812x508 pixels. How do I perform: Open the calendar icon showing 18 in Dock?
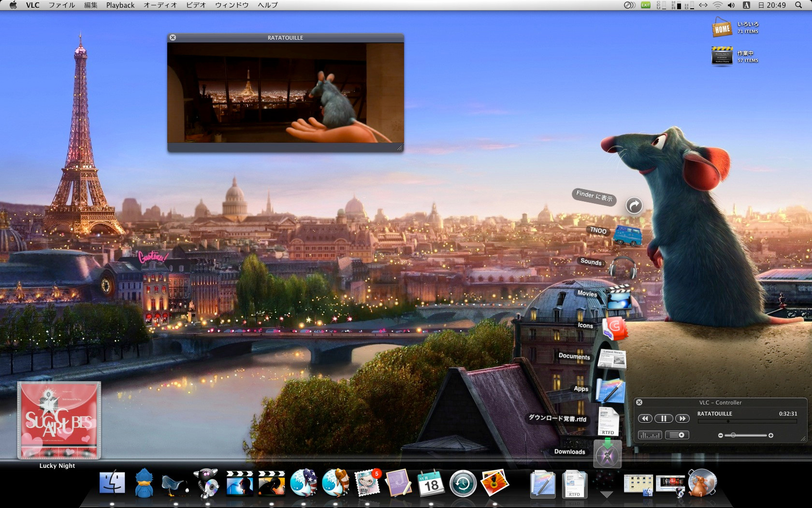pyautogui.click(x=431, y=483)
